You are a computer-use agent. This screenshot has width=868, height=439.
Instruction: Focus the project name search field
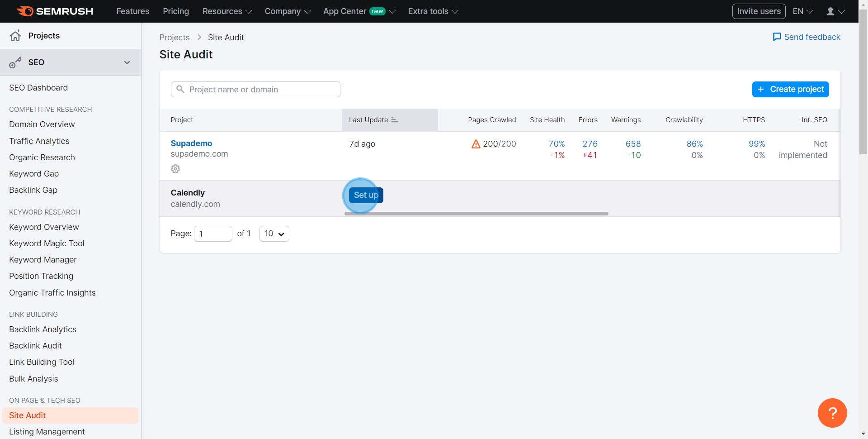coord(255,89)
